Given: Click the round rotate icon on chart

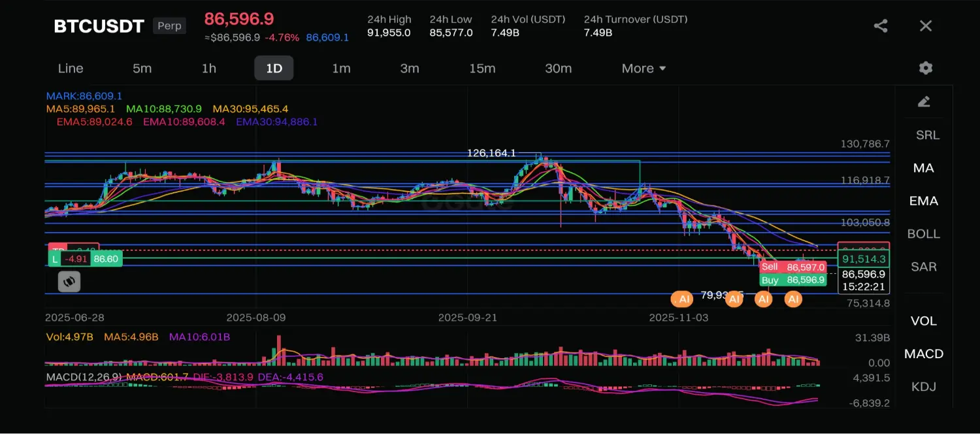Looking at the screenshot, I should (x=69, y=282).
